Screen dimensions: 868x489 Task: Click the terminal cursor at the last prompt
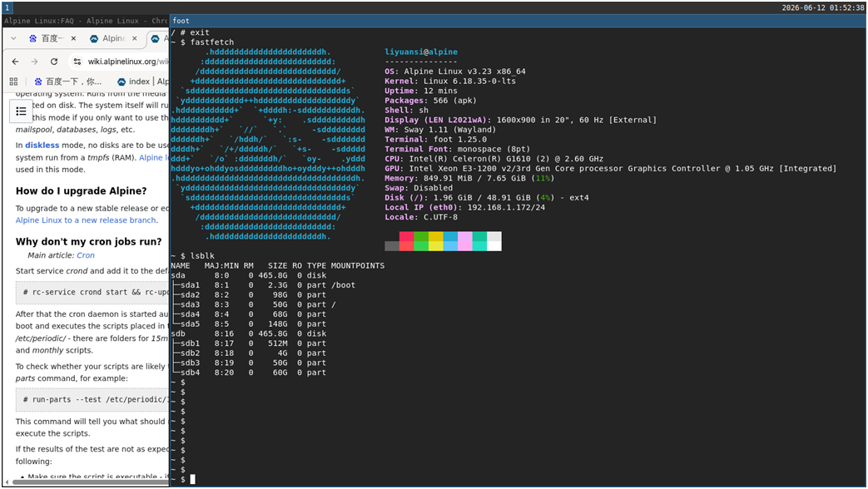click(192, 480)
